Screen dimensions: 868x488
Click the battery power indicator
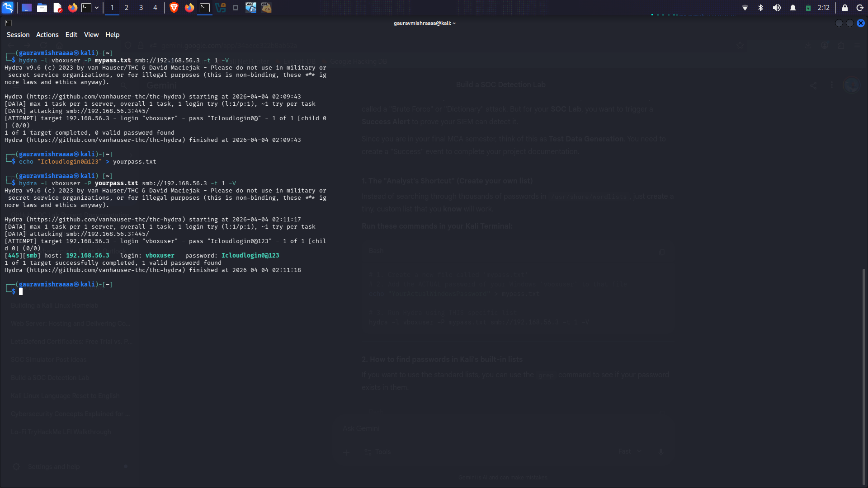point(808,8)
